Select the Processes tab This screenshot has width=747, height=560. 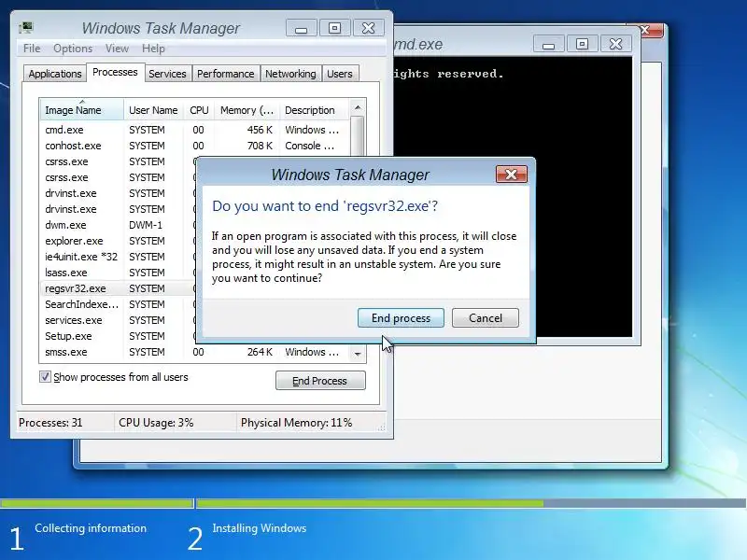115,73
